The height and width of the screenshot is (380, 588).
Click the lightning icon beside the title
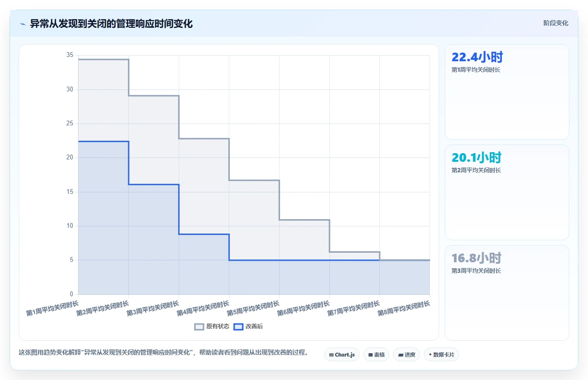23,24
